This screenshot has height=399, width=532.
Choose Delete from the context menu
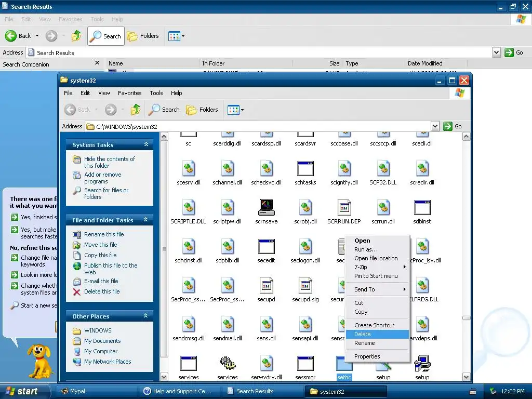(x=377, y=334)
